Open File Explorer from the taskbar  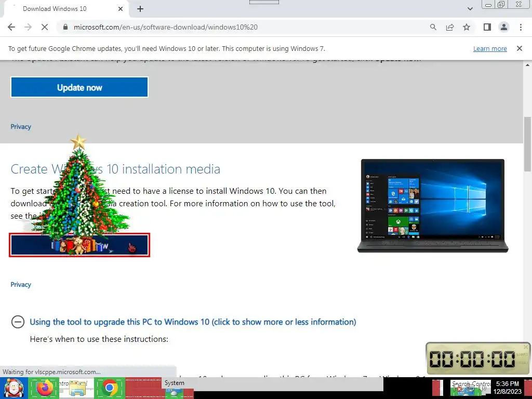[x=77, y=389]
